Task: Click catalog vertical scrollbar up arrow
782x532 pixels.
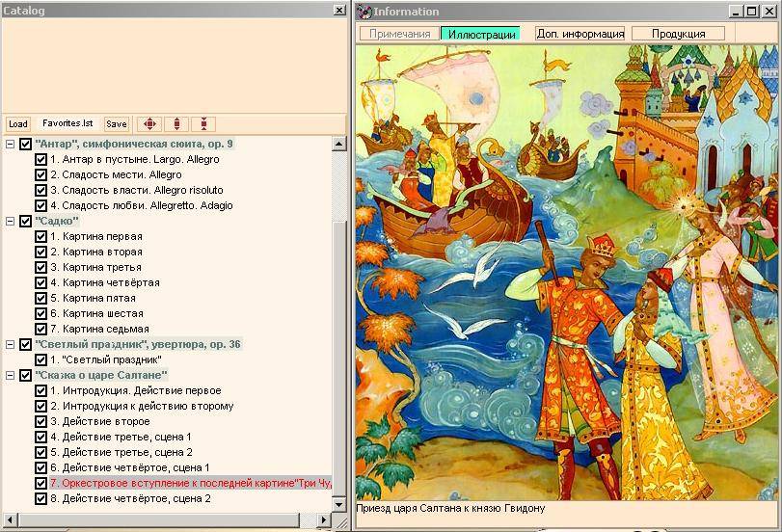Action: [x=339, y=145]
